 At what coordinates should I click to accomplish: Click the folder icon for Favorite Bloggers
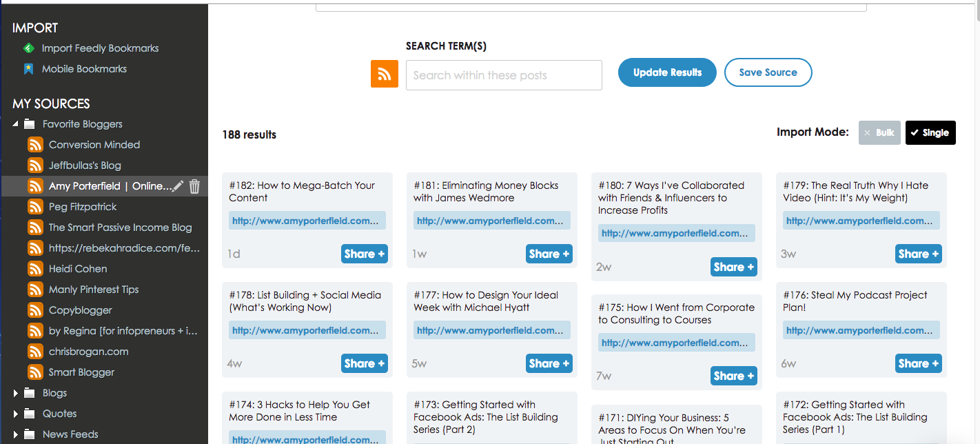tap(30, 124)
